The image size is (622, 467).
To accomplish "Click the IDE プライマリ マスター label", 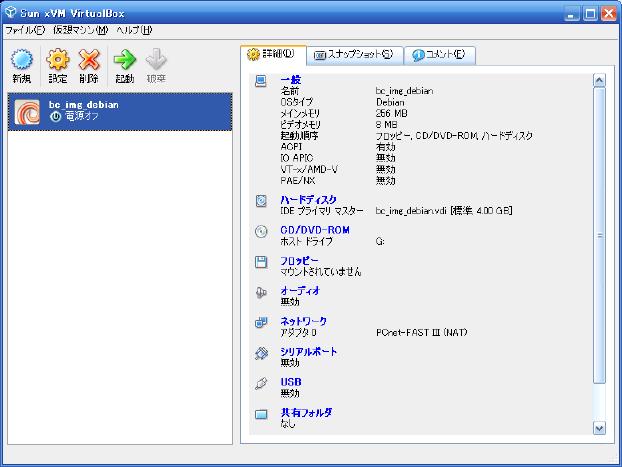I will tap(322, 211).
